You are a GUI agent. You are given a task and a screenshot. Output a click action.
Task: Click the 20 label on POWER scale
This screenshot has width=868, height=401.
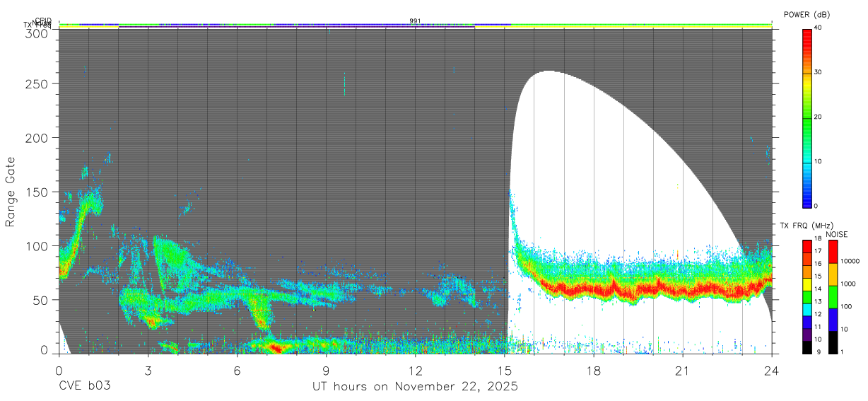819,117
